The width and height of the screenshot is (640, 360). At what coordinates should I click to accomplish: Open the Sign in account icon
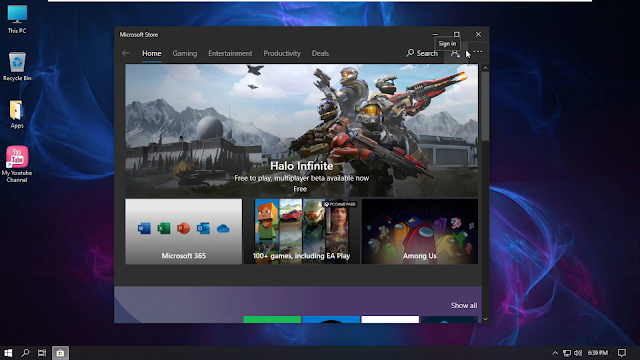[x=455, y=53]
